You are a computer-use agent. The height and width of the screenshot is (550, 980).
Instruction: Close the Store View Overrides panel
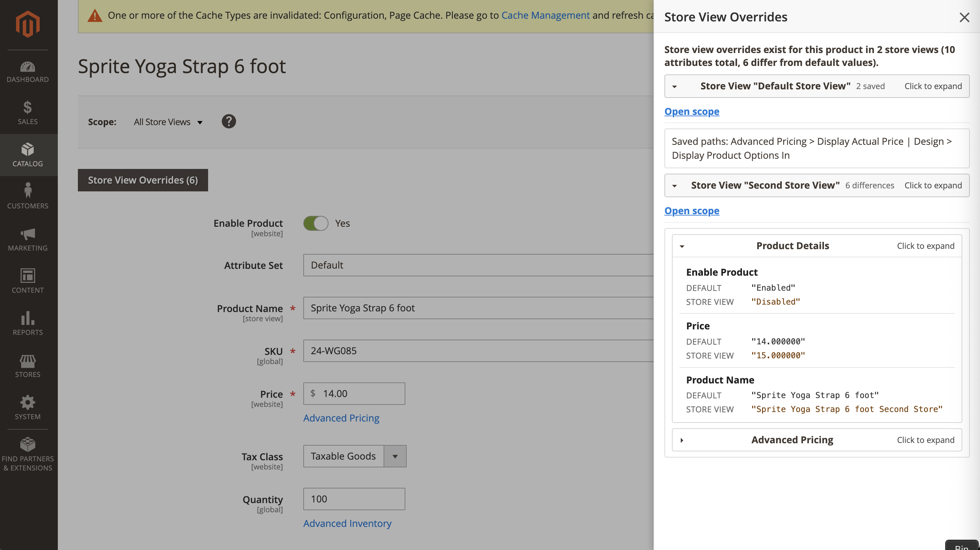pos(964,17)
